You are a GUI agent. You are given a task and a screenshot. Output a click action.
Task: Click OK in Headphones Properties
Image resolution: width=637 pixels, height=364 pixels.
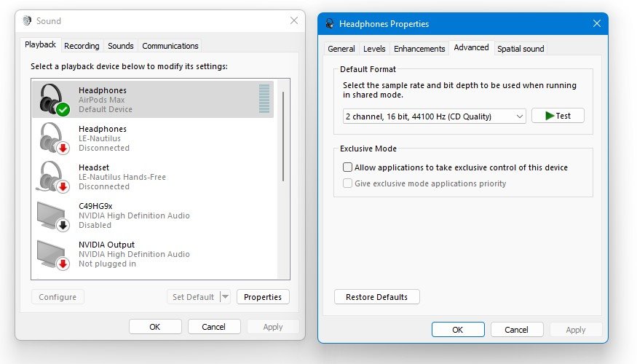coord(458,330)
